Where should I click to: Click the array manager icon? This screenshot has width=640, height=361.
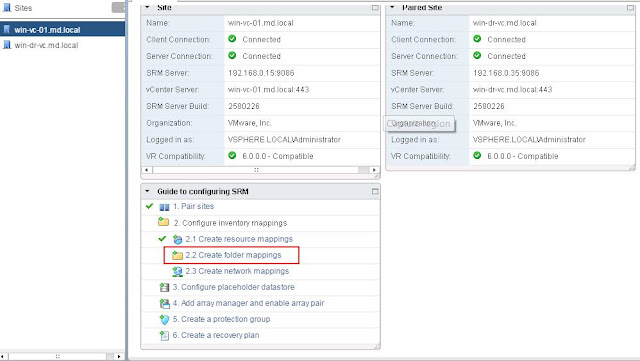(x=164, y=303)
